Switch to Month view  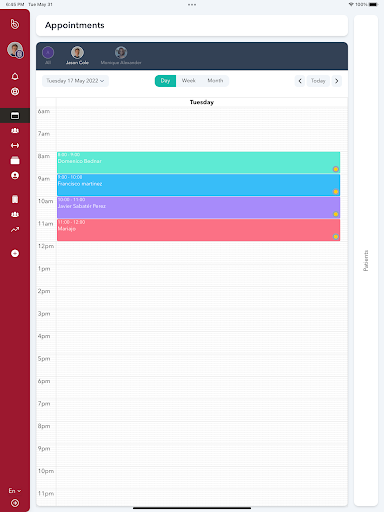[x=215, y=81]
